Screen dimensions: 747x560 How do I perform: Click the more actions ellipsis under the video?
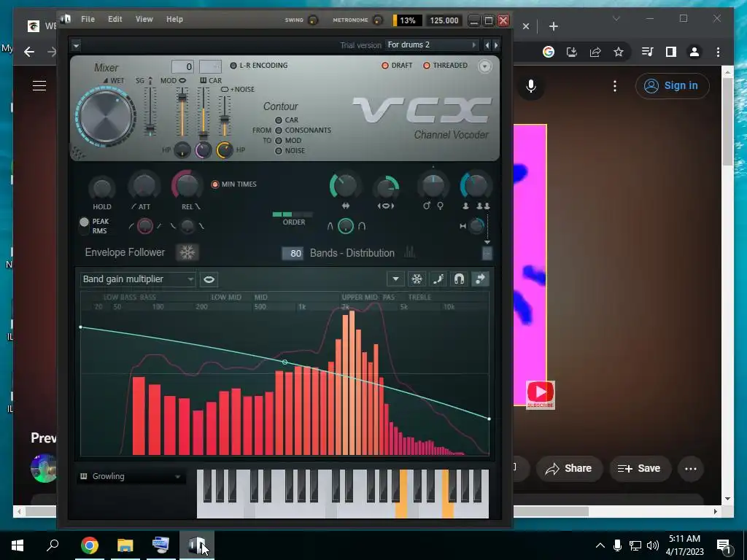point(691,469)
